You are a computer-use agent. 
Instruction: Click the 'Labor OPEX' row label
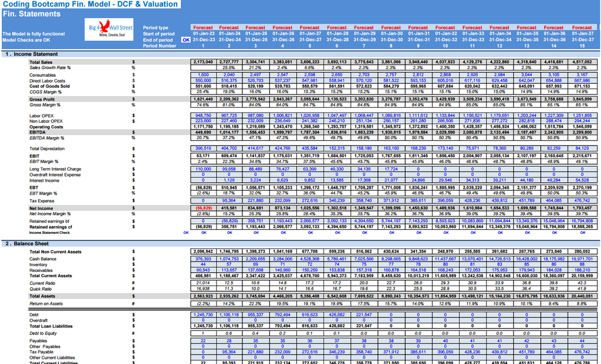pyautogui.click(x=42, y=115)
